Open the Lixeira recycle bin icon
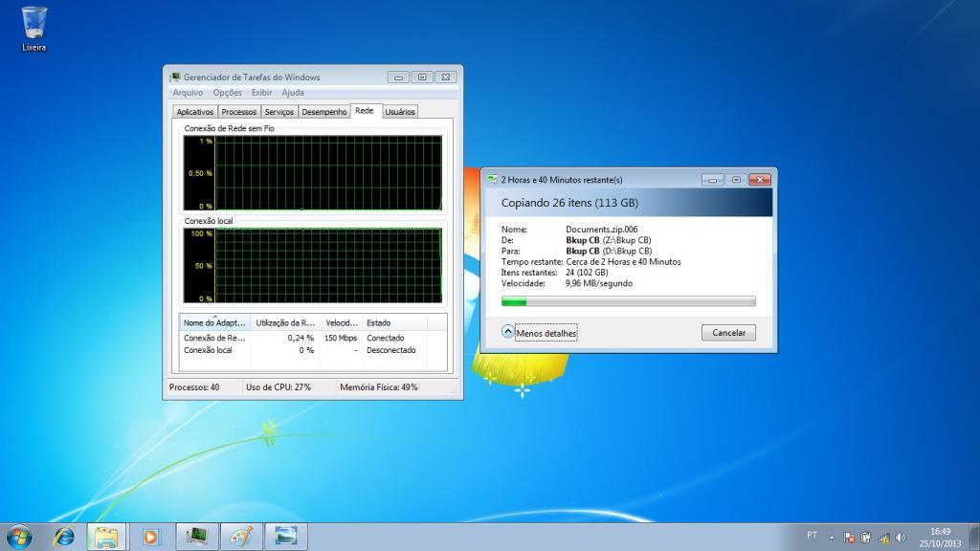This screenshot has width=980, height=551. coord(33,29)
